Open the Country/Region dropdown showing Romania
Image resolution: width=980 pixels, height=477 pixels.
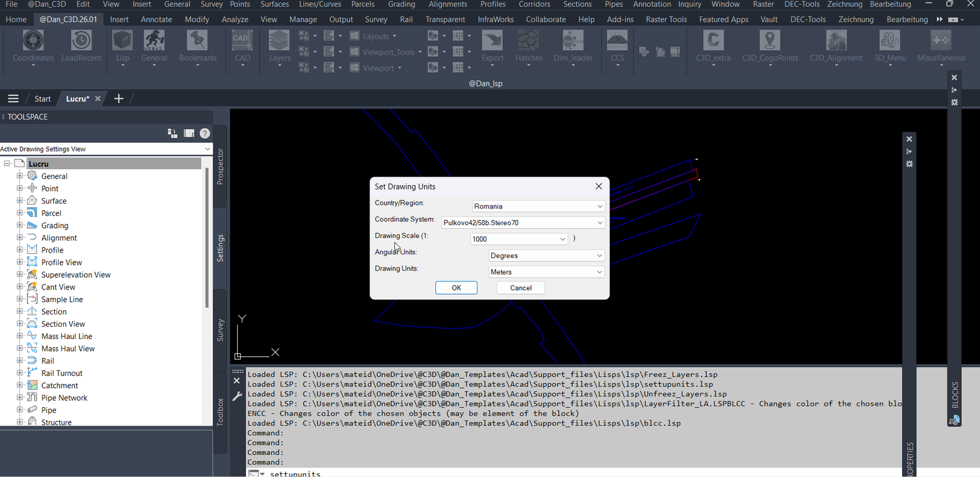click(538, 206)
